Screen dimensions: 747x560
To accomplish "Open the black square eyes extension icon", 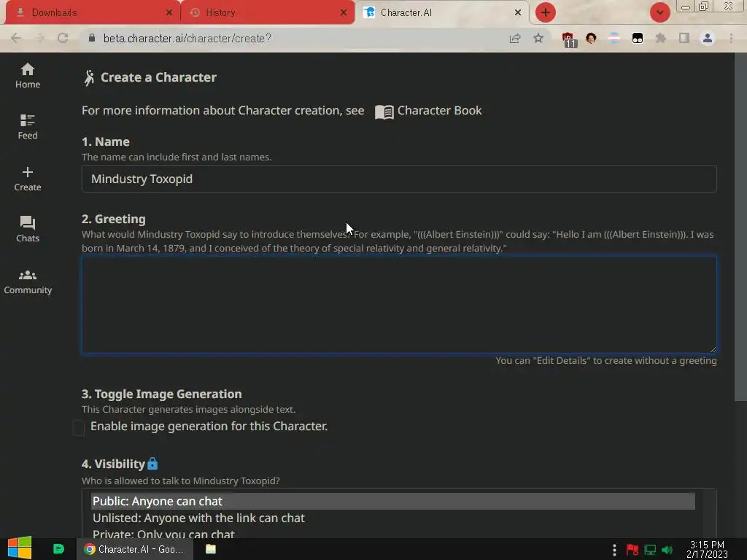I will 638,38.
